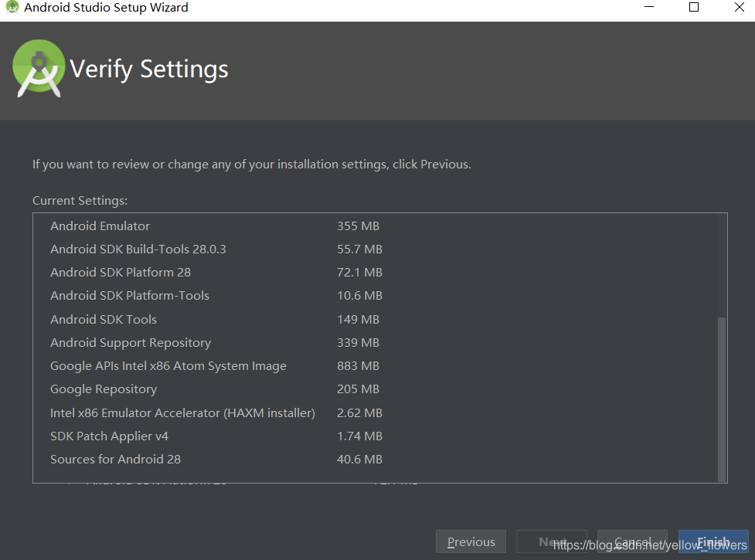
Task: Select Google APIs Intel x86 Atom System Image
Action: [x=168, y=365]
